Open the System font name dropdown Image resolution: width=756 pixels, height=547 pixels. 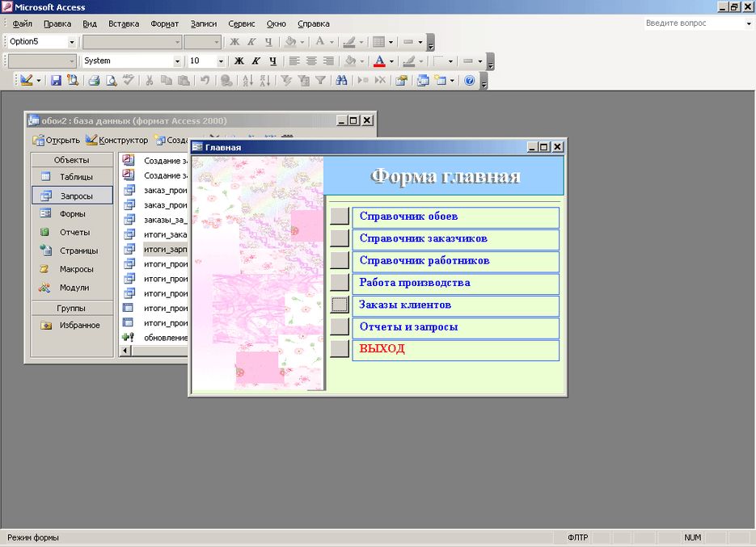click(x=177, y=61)
